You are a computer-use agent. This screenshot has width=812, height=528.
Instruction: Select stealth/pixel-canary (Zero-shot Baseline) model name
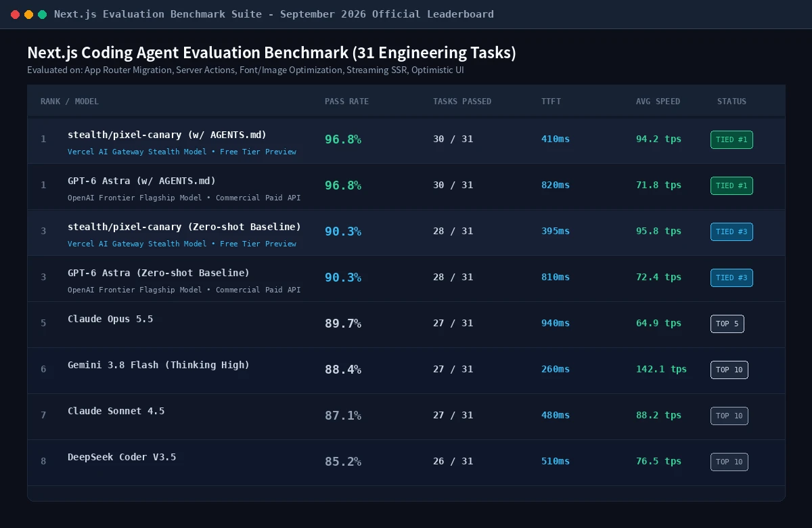click(x=184, y=227)
